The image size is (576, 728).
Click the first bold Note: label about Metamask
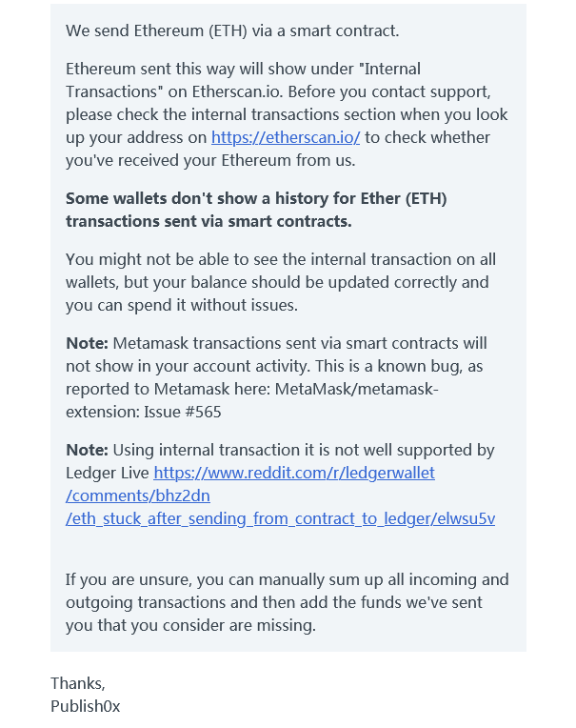pyautogui.click(x=87, y=343)
